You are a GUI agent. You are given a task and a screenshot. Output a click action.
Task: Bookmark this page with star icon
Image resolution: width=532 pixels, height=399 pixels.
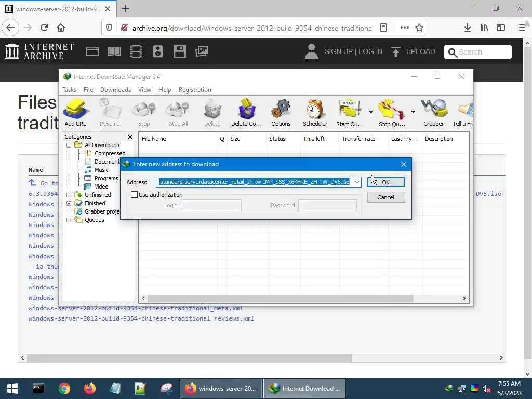(x=419, y=28)
